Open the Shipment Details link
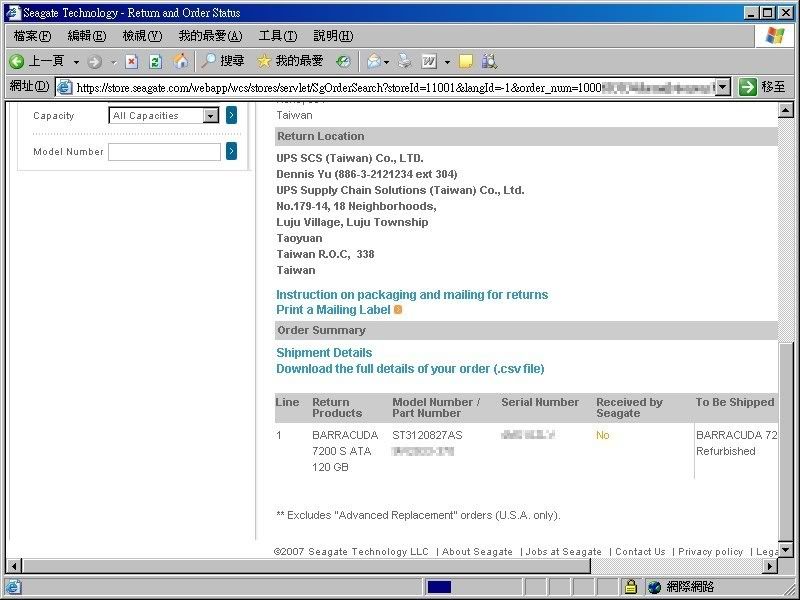The image size is (800, 600). click(324, 353)
